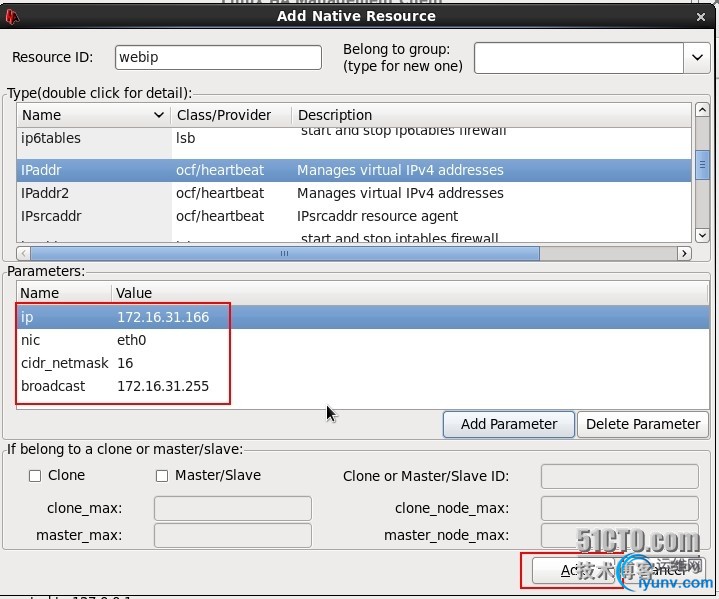Viewport: 719px width, 599px height.
Task: Click the master_node_max input field
Action: pos(619,535)
